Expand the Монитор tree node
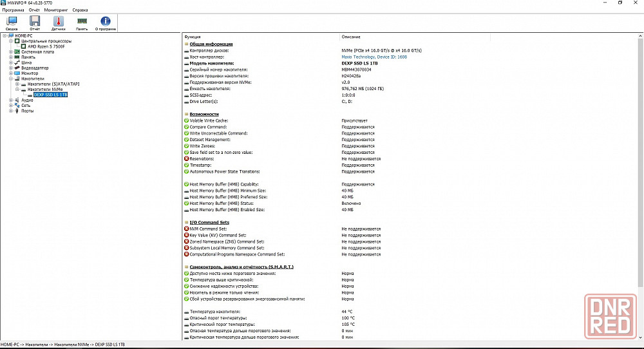Image resolution: width=644 pixels, height=349 pixels. (x=11, y=73)
